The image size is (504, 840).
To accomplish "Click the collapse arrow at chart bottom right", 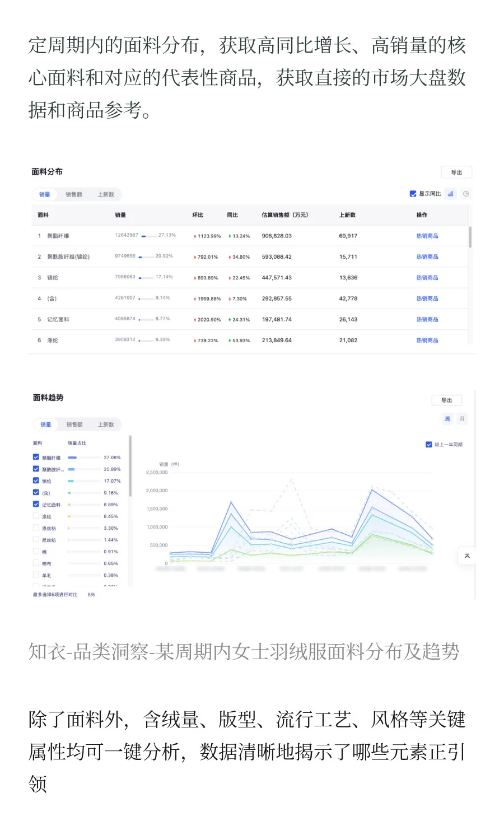I will 467,556.
